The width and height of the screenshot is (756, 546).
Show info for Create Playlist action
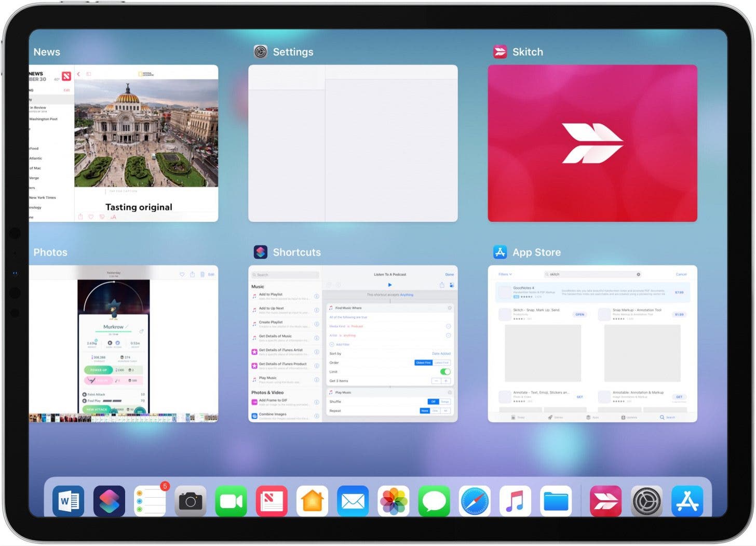pos(317,324)
